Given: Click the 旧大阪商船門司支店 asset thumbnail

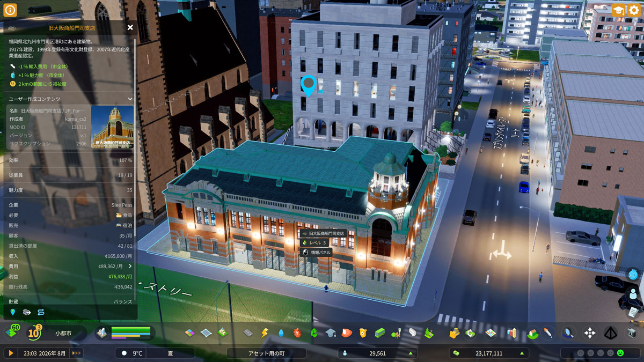Looking at the screenshot, I should pos(112,127).
